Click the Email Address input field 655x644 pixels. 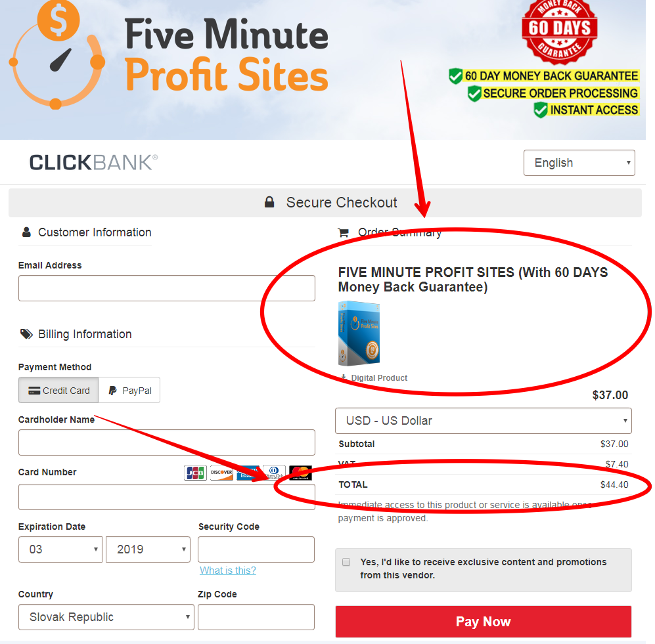(167, 288)
